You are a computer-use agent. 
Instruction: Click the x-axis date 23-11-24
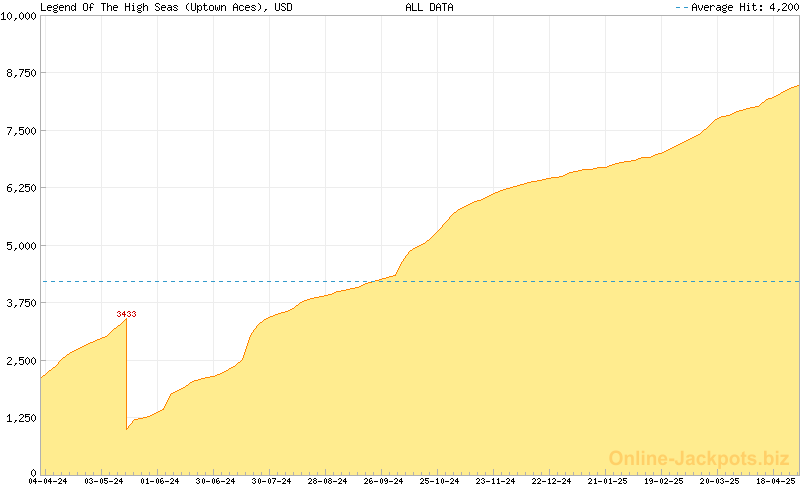click(x=495, y=481)
